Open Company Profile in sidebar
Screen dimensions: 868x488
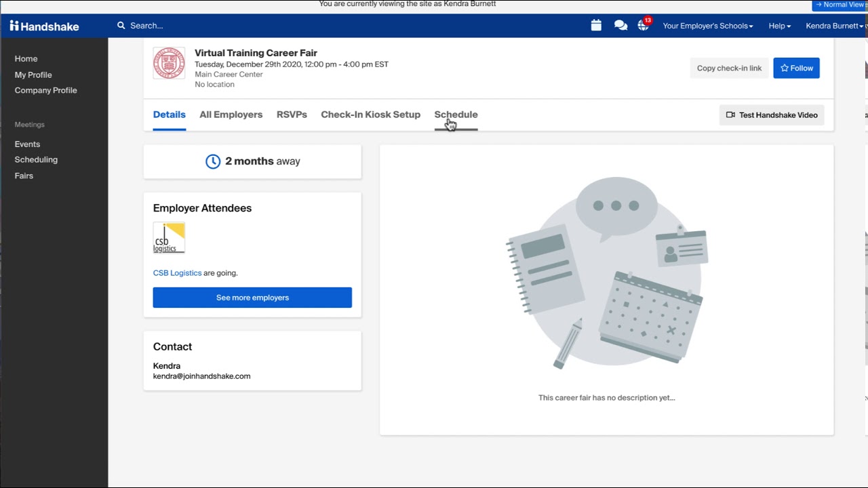(46, 90)
